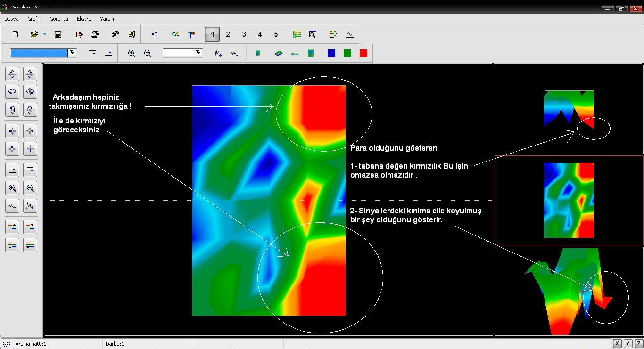Open the Görüntü menu
The image size is (644, 349).
(59, 19)
